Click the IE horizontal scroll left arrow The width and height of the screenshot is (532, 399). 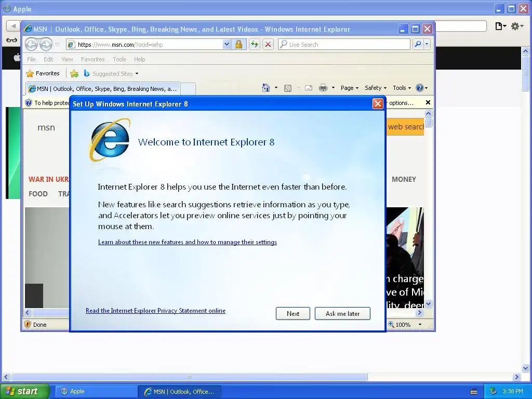28,312
